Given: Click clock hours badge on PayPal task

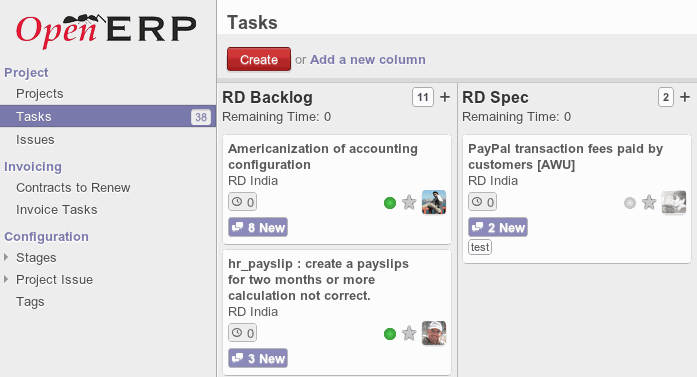Looking at the screenshot, I should 482,202.
